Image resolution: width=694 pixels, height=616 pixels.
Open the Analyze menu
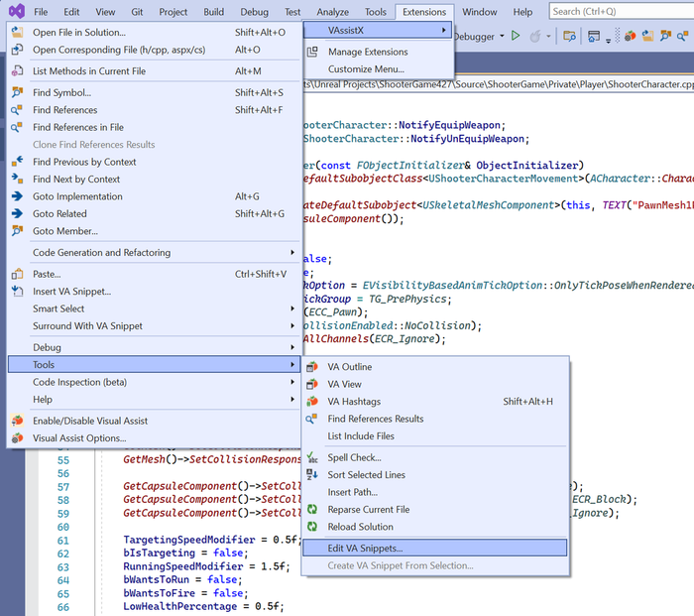click(332, 12)
